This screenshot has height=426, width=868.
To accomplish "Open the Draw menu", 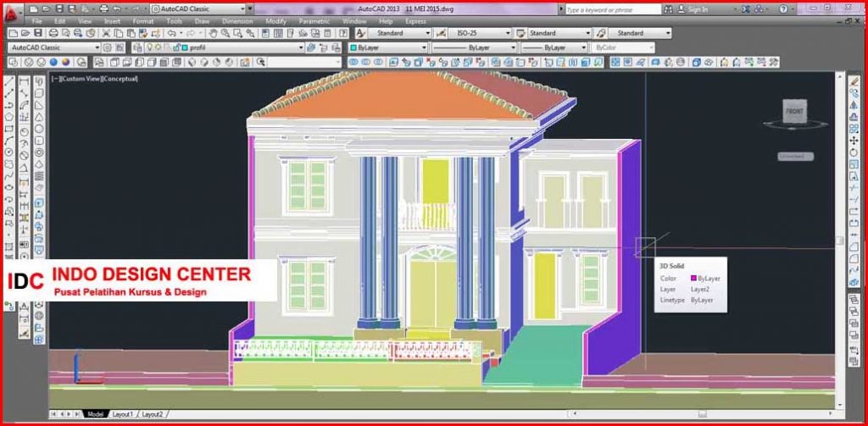I will pyautogui.click(x=202, y=21).
